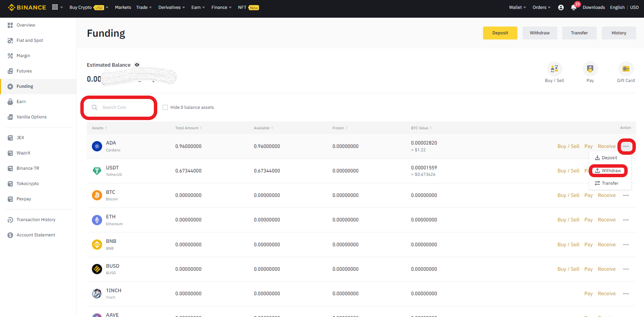Change language via English selector
The image size is (644, 317).
pos(617,7)
